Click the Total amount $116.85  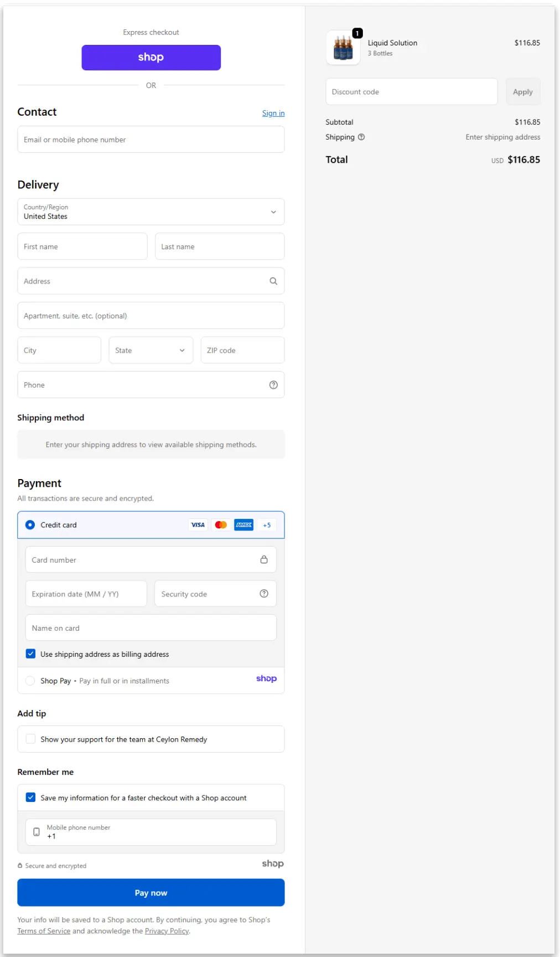(524, 159)
